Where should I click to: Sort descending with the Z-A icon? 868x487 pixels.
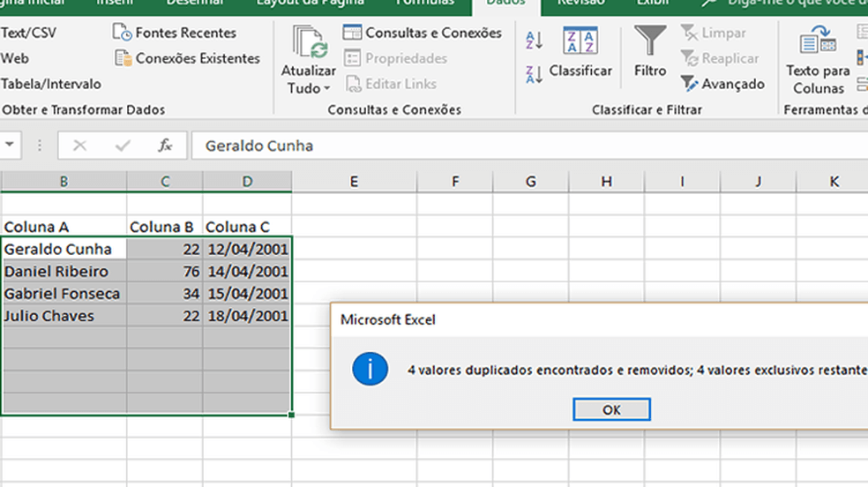point(534,75)
